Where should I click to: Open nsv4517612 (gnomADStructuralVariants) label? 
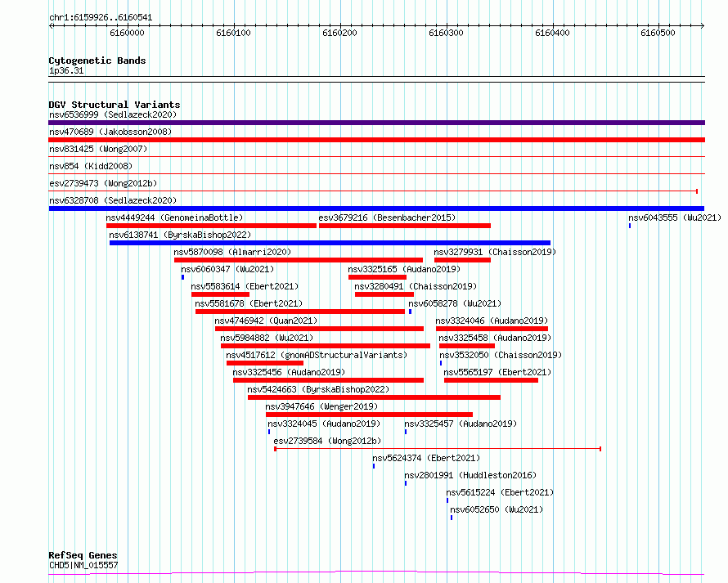click(x=317, y=355)
